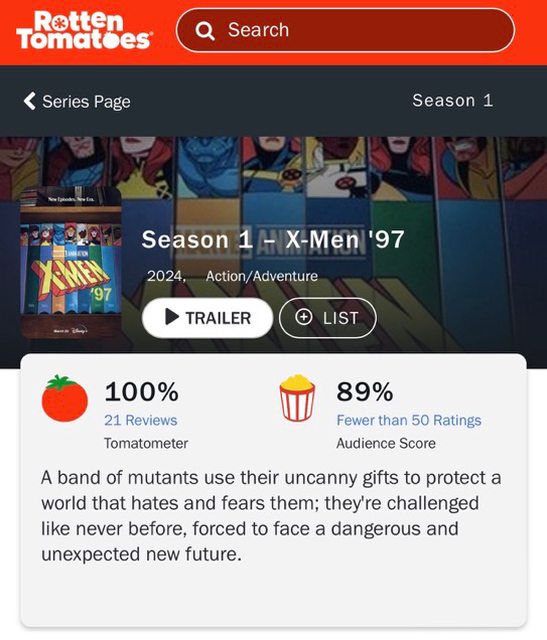
Task: Click the Season 1 – X-Men '97 title
Action: pyautogui.click(x=273, y=239)
